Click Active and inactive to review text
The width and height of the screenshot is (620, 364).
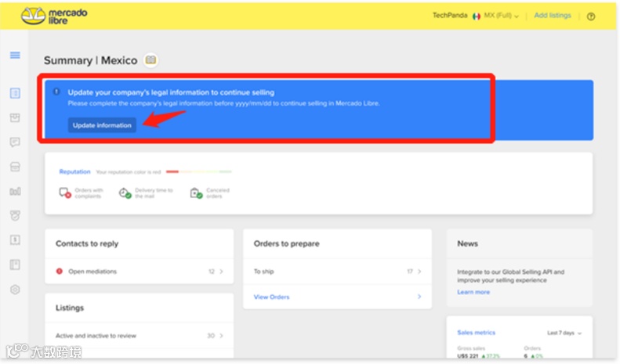[96, 336]
